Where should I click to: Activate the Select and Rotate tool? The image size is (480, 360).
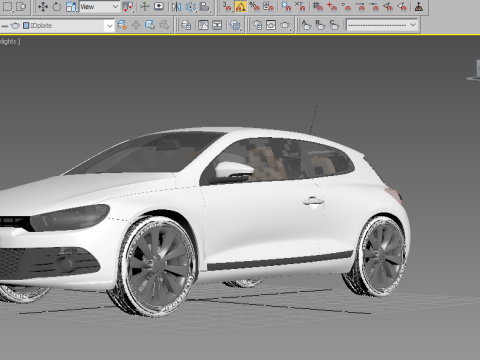(57, 6)
